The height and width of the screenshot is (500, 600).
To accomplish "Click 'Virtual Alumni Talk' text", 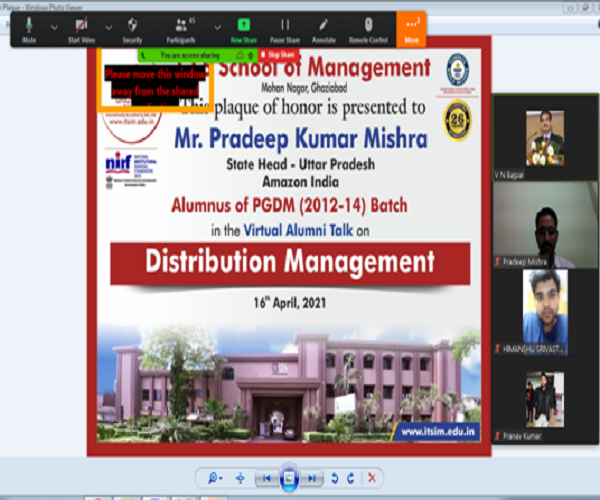I will [x=298, y=230].
